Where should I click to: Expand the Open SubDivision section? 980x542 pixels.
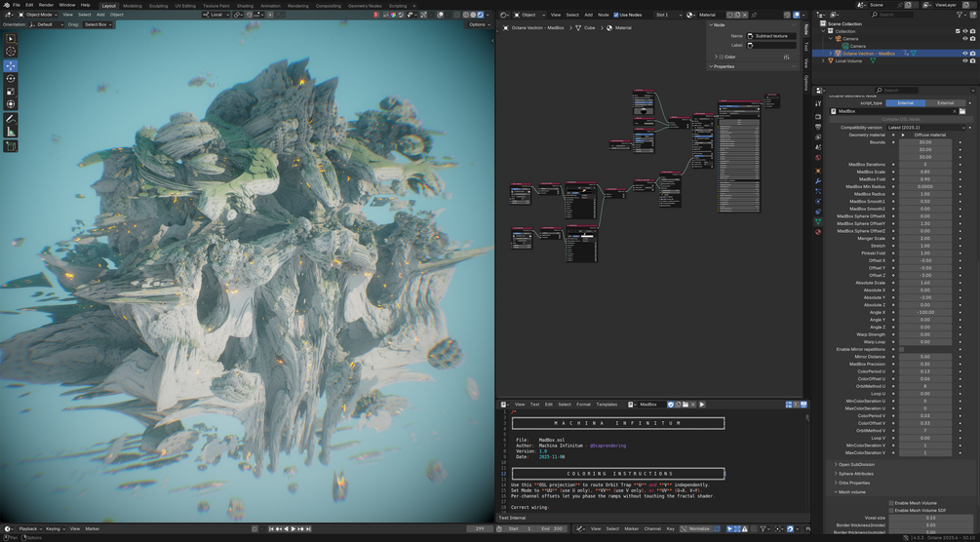click(x=856, y=464)
